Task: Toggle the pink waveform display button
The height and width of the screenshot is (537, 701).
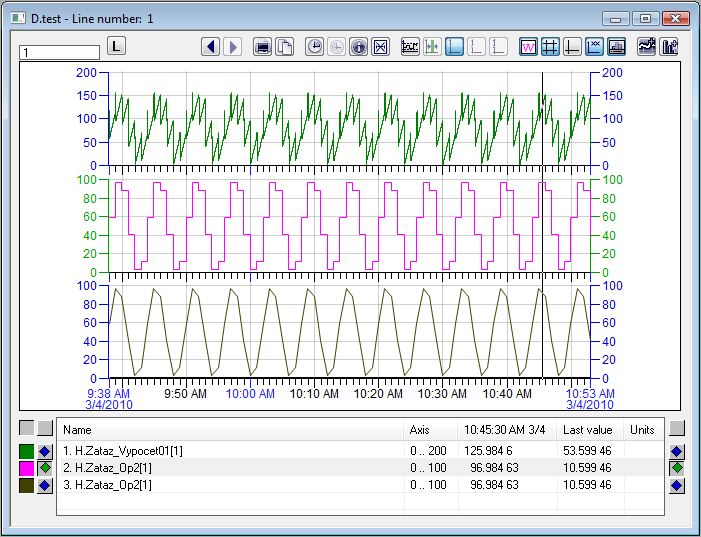Action: 528,47
